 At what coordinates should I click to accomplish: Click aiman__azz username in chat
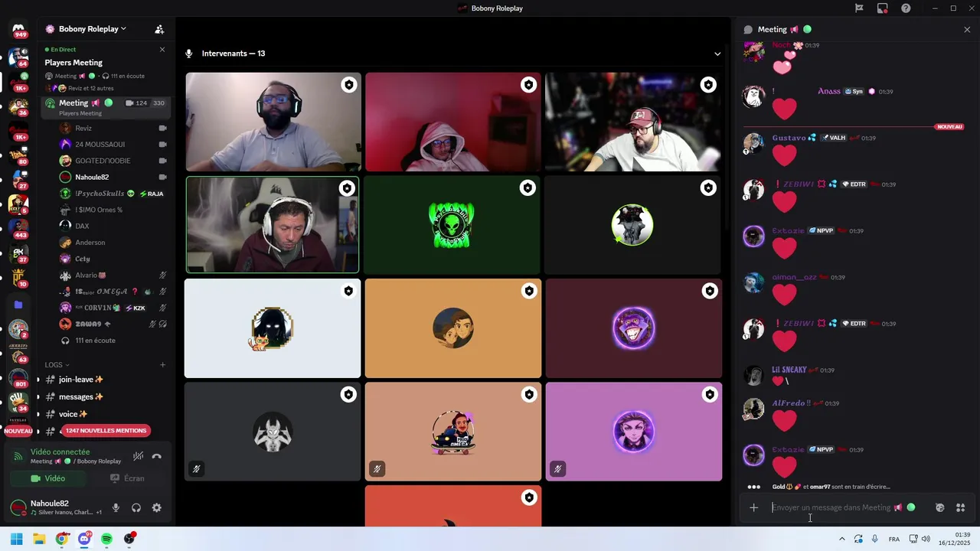coord(794,277)
